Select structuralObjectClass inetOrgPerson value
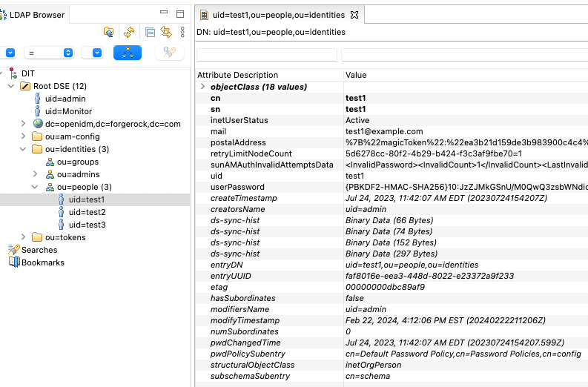Screen dimensions: 588x387 [373, 365]
